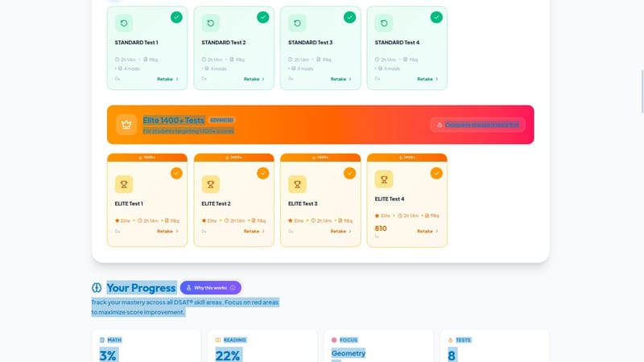644x362 pixels.
Task: Click the crown icon in Elite 1400+ banner
Action: pyautogui.click(x=126, y=125)
